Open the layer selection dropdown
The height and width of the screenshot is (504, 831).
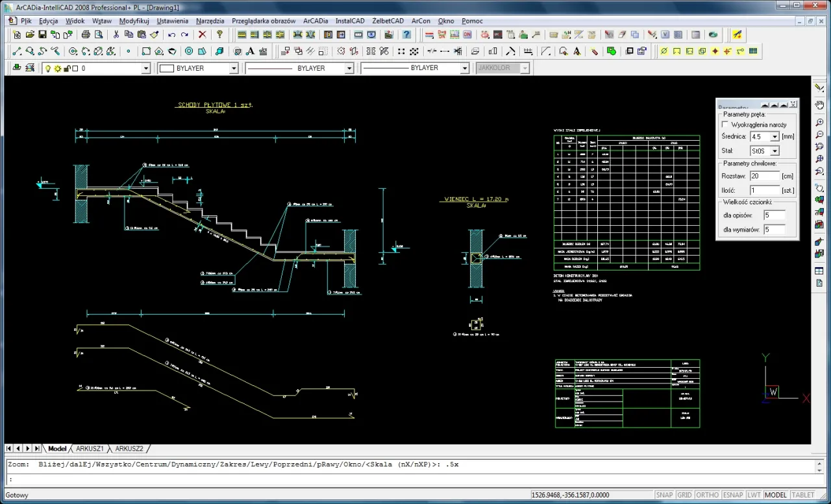pos(145,68)
